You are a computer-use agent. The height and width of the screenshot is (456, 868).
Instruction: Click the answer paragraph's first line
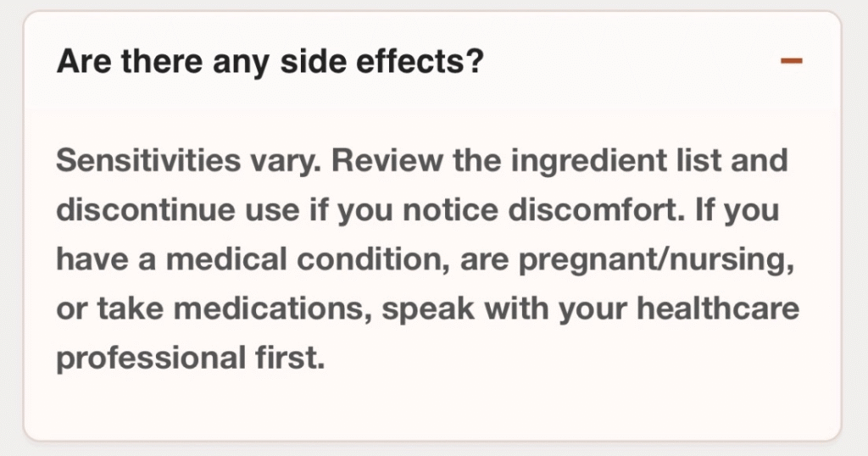tap(422, 160)
